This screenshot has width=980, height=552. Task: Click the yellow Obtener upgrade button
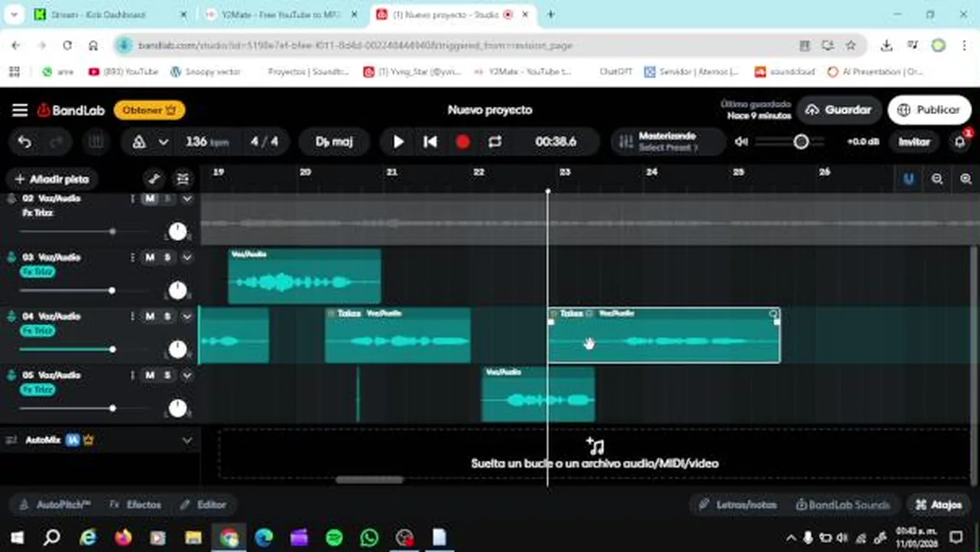(x=149, y=110)
